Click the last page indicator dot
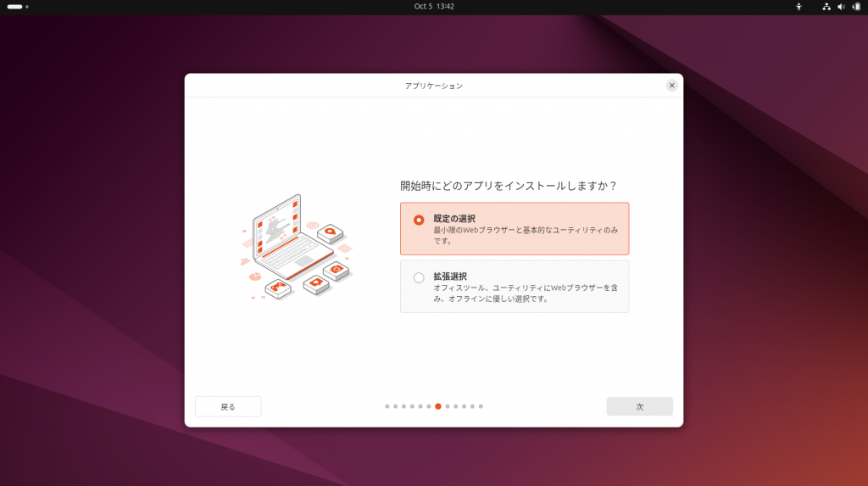Screen dimensions: 868x486 [481, 406]
